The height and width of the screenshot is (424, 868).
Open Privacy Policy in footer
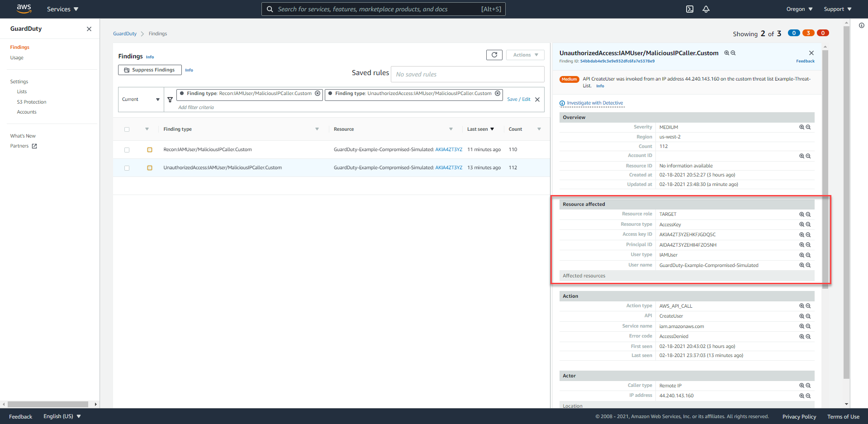pos(799,417)
